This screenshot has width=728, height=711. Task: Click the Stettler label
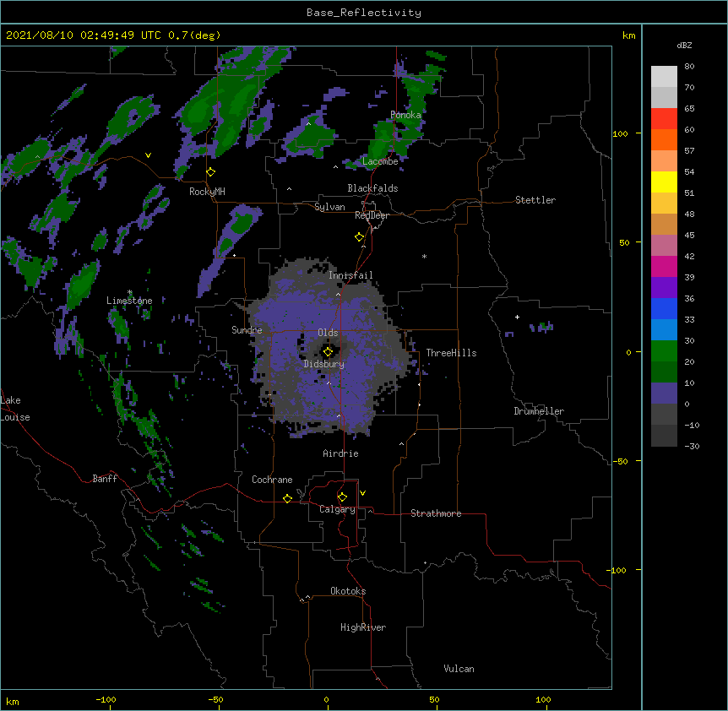[535, 200]
